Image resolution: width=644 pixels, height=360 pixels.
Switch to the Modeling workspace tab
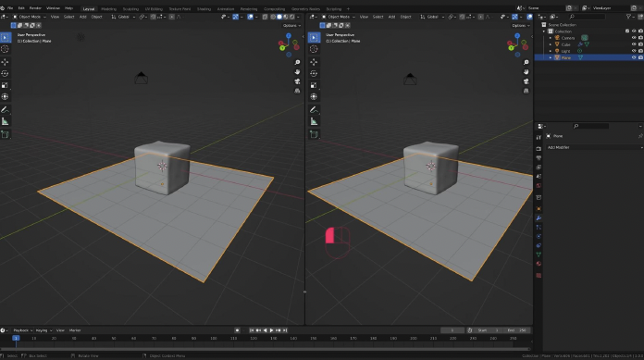coord(108,8)
